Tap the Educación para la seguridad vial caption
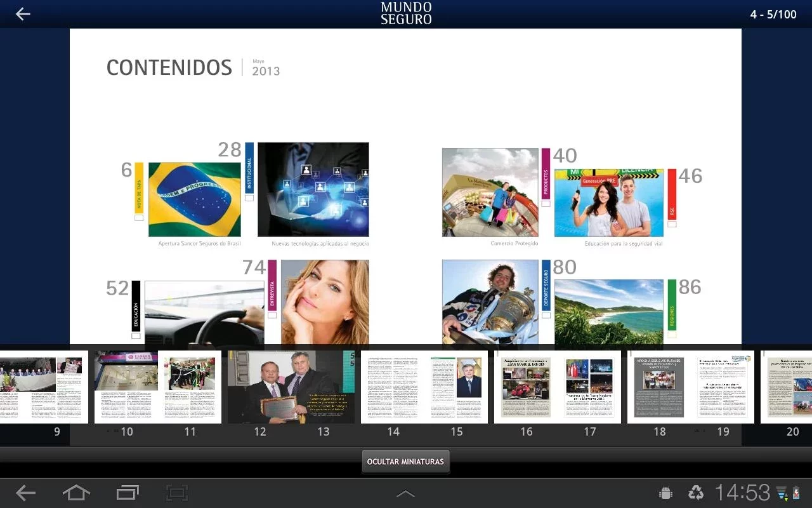The image size is (812, 508). point(624,243)
